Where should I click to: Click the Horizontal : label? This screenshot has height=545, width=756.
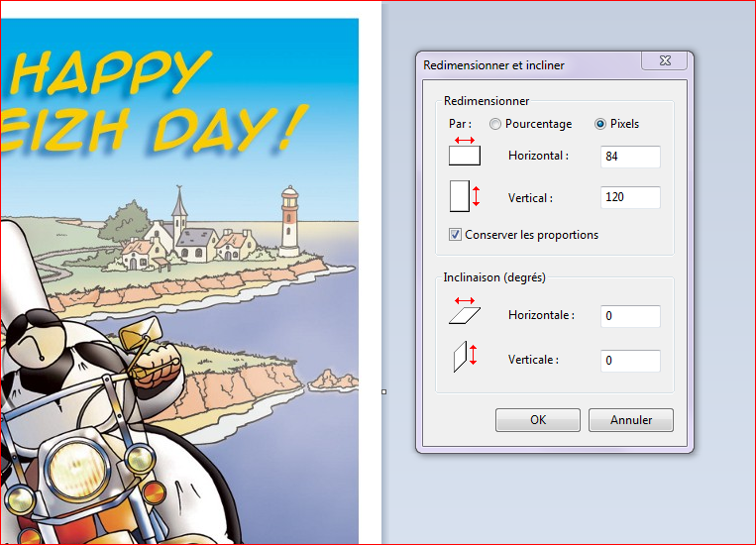(x=539, y=156)
